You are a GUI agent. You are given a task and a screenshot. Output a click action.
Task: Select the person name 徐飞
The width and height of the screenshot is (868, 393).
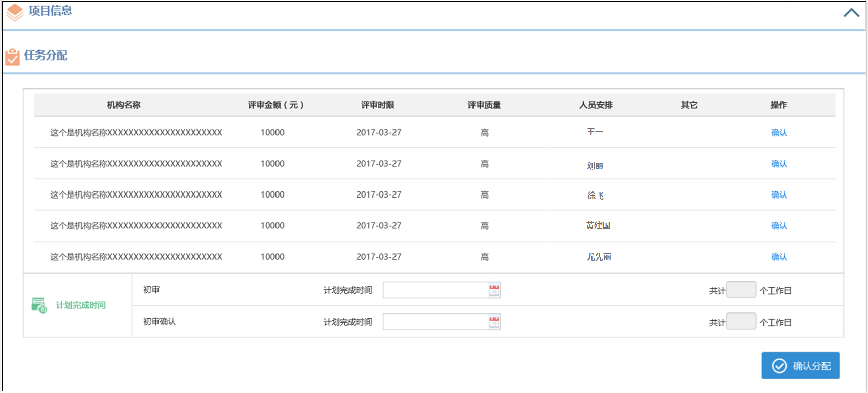tap(596, 195)
